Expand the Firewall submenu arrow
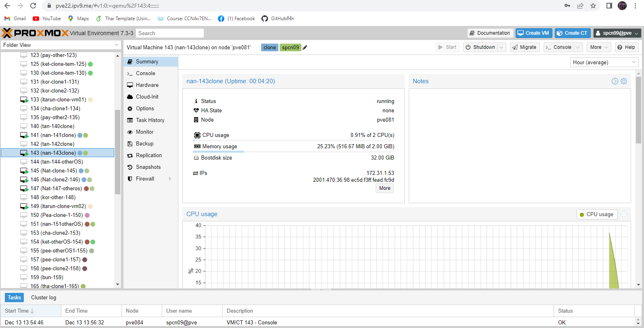644x328 pixels. coord(170,179)
